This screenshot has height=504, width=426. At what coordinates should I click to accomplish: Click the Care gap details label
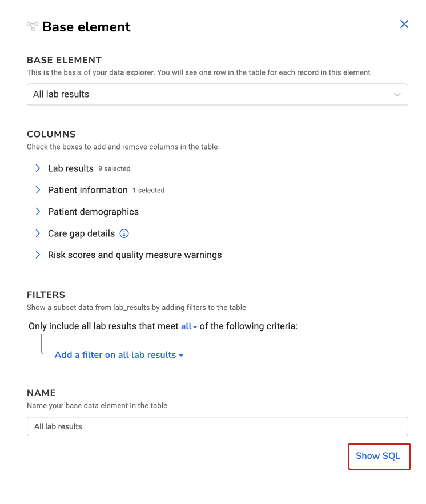pyautogui.click(x=81, y=233)
